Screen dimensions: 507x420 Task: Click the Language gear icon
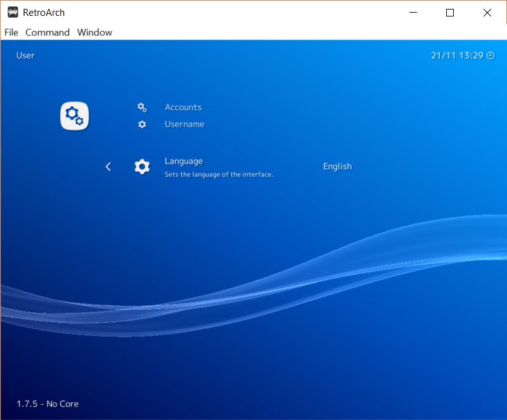142,167
